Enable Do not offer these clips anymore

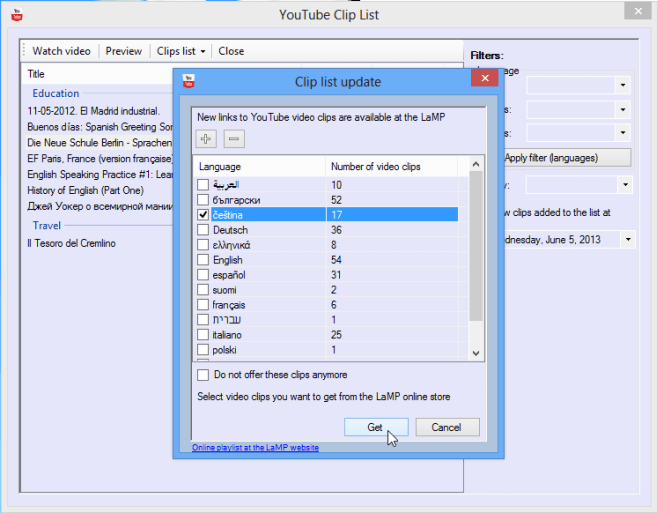(x=203, y=375)
